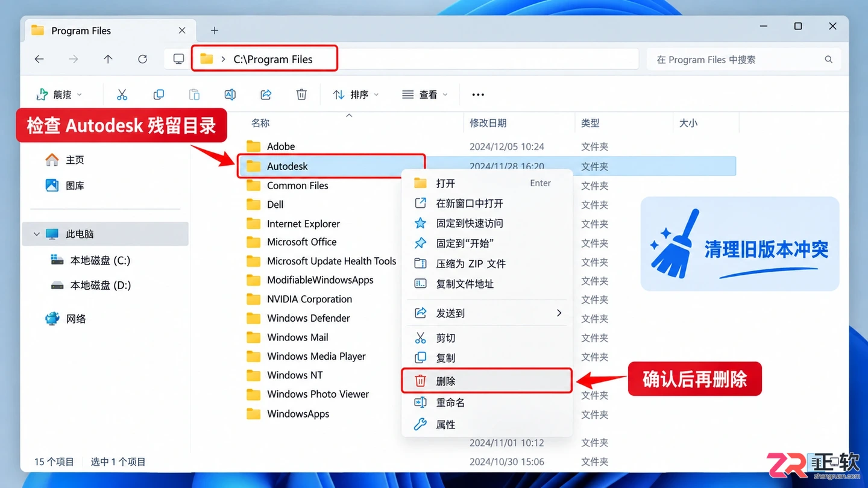Navigate forward with the arrow button
868x488 pixels.
(x=74, y=59)
